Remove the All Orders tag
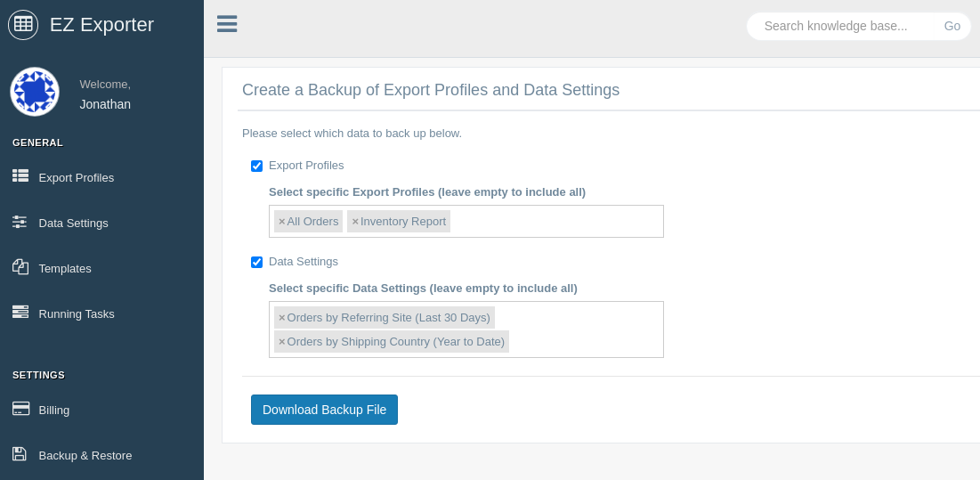This screenshot has width=980, height=480. pos(282,222)
